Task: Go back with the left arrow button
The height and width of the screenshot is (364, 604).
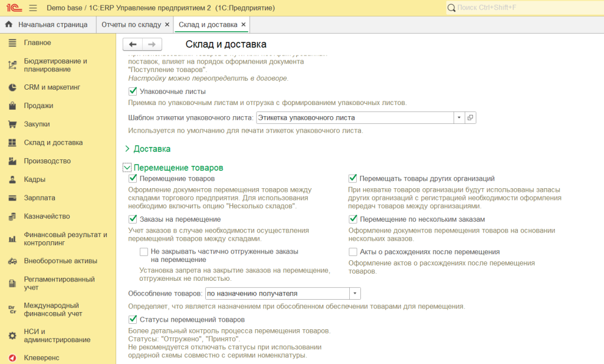Action: coord(133,44)
